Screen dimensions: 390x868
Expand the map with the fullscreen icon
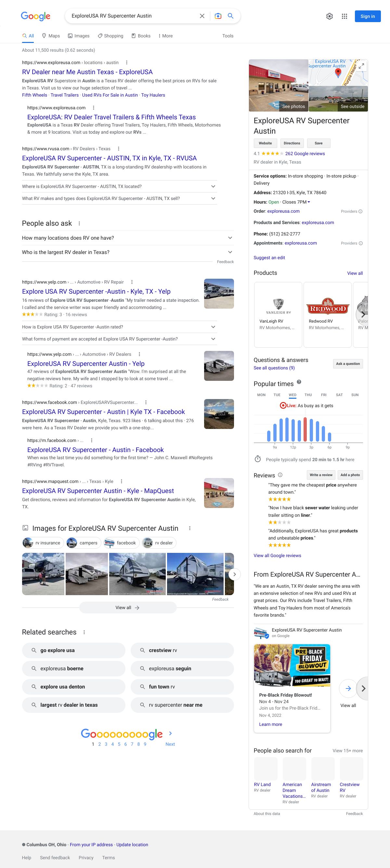[x=361, y=66]
